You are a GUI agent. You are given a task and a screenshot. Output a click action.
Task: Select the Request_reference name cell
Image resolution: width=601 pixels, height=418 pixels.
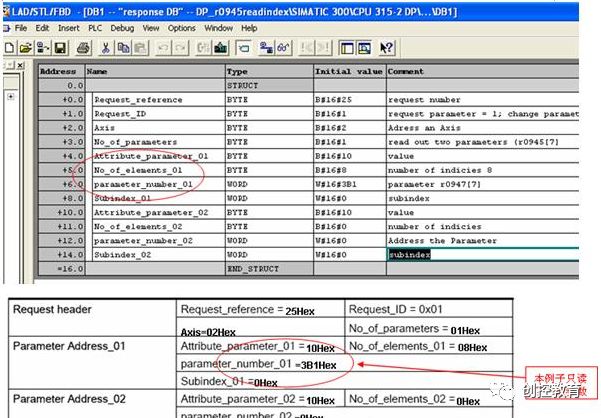[159, 100]
